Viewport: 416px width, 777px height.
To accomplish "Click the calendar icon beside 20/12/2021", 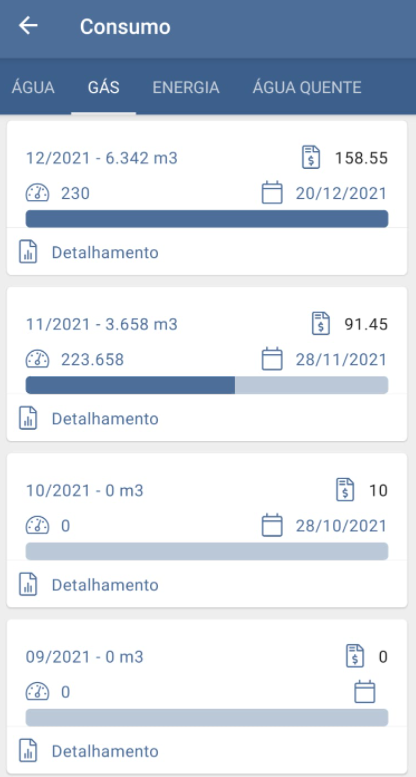I will [272, 193].
